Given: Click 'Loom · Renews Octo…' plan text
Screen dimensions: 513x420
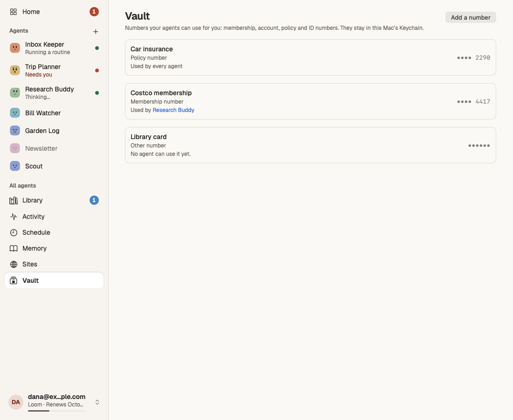Looking at the screenshot, I should pos(55,405).
